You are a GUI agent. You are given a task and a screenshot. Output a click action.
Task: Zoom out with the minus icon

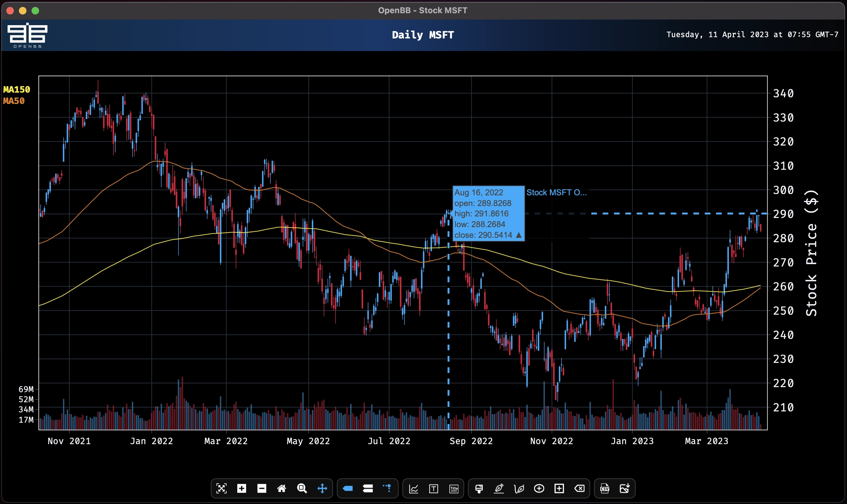[x=262, y=489]
